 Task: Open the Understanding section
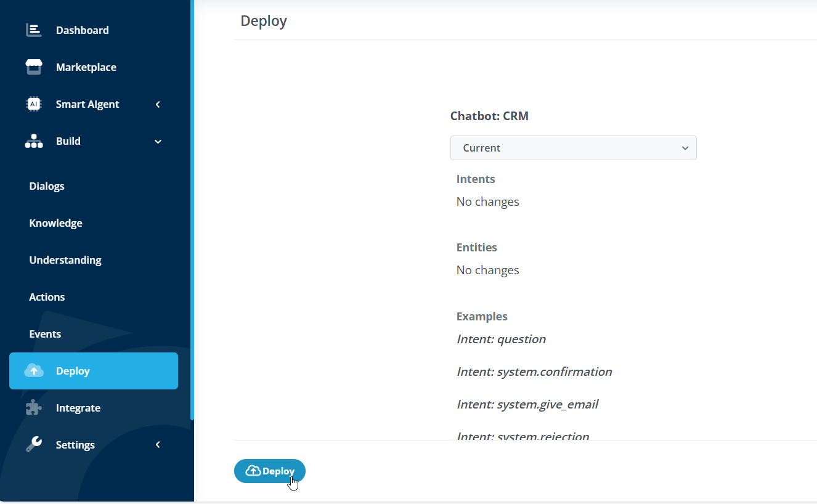click(x=65, y=260)
